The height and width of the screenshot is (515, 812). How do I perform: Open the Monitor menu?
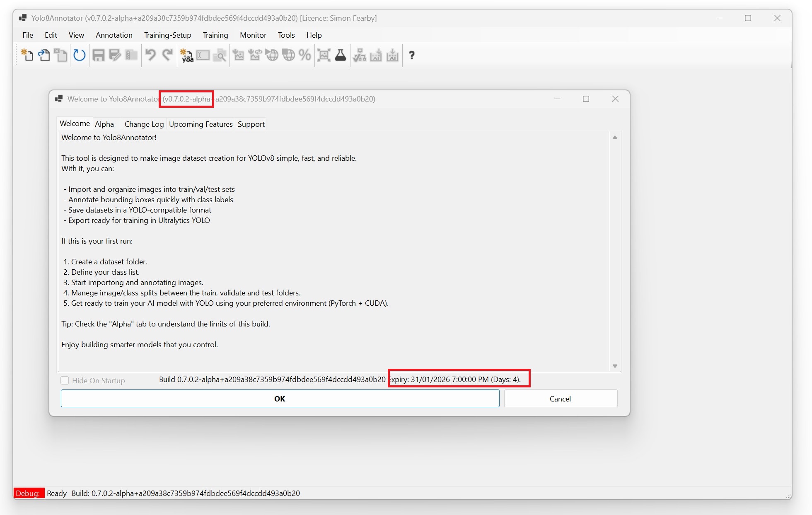(x=253, y=35)
